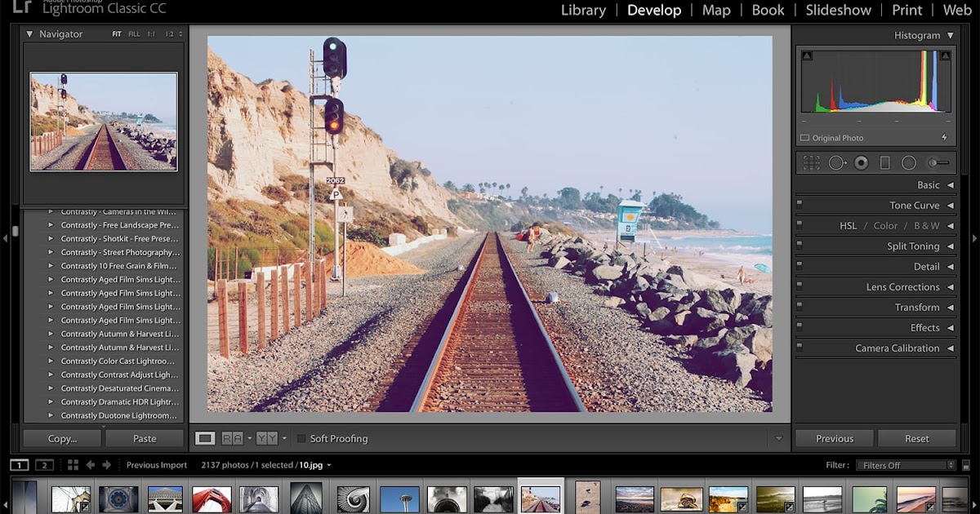Select the spiral staircase filmstrip thumbnail
Screen dimensions: 980x514
[353, 499]
